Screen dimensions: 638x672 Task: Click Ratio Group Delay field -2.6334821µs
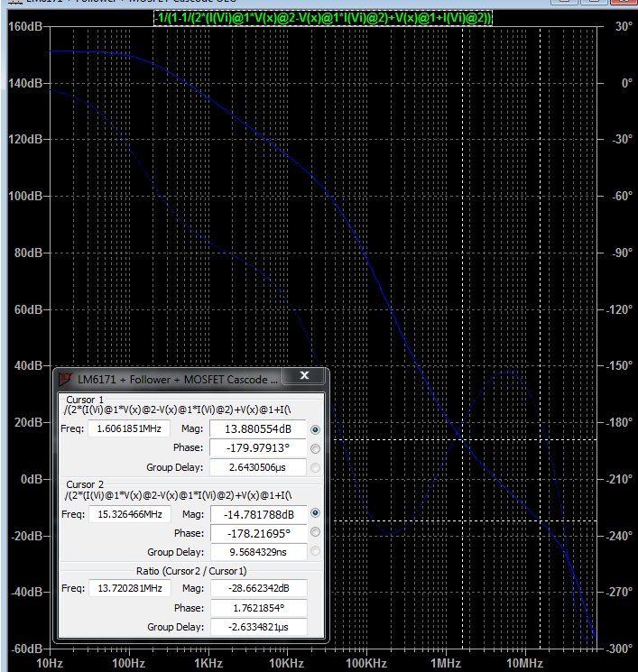[x=259, y=627]
